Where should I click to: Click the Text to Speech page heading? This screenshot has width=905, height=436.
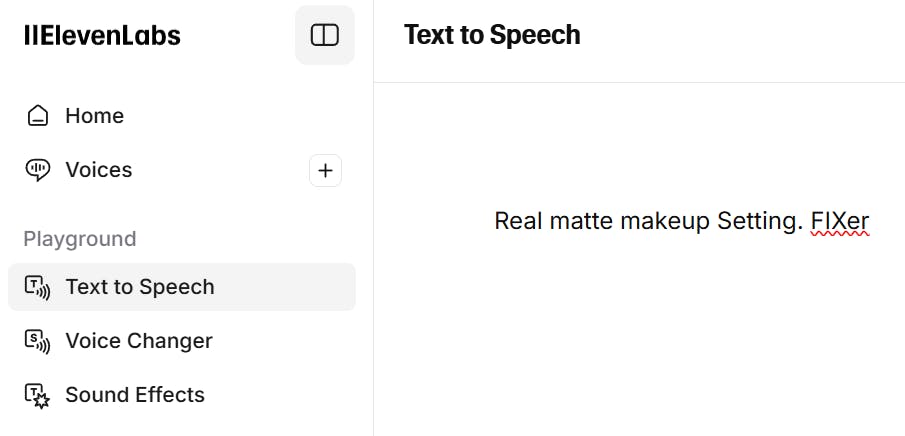tap(492, 35)
